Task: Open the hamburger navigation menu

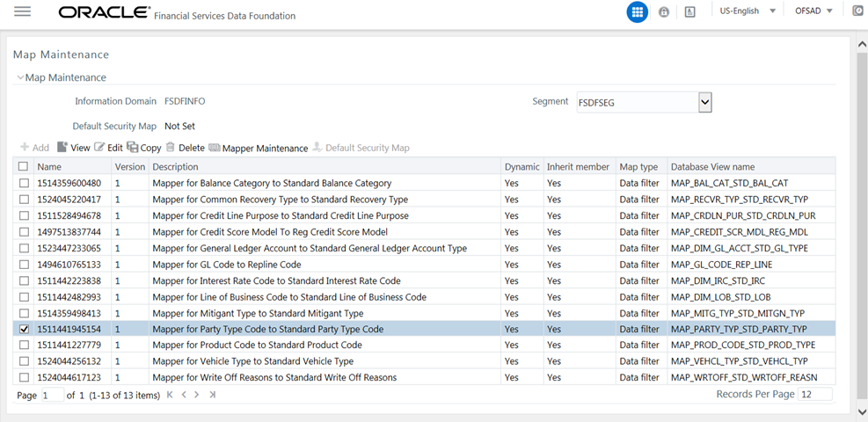Action: tap(22, 11)
